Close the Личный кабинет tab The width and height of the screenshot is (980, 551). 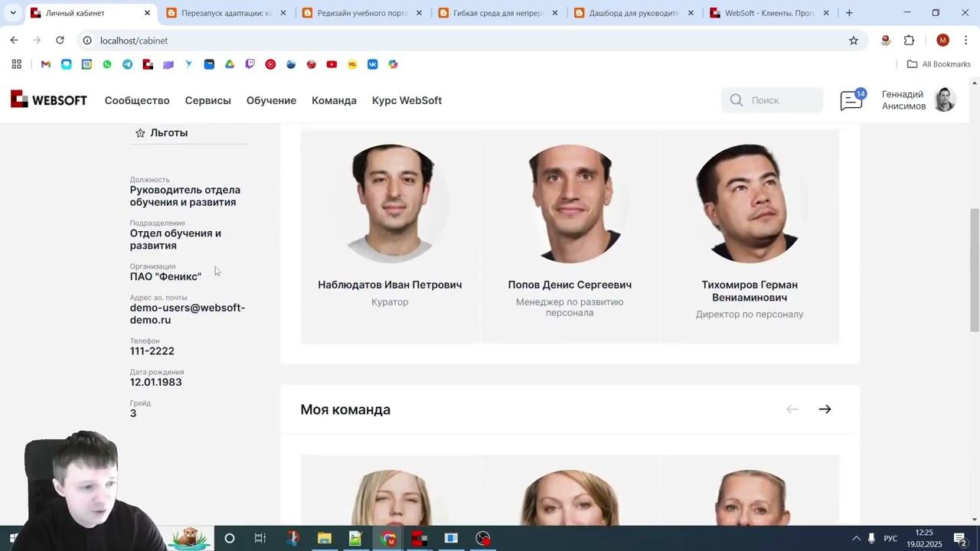[x=148, y=13]
